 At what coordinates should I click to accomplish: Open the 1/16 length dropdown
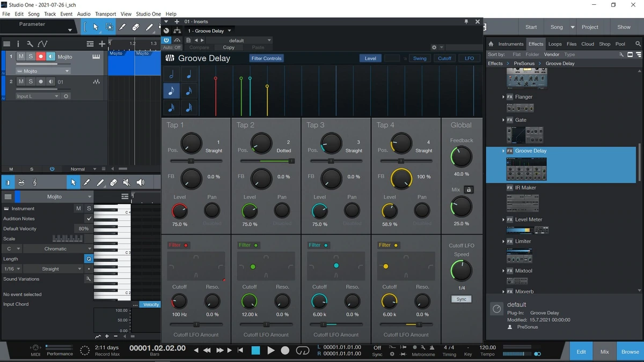pos(11,269)
